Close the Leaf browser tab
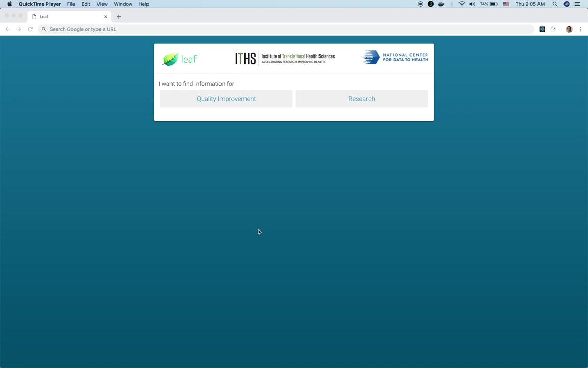The image size is (588, 368). [x=106, y=16]
